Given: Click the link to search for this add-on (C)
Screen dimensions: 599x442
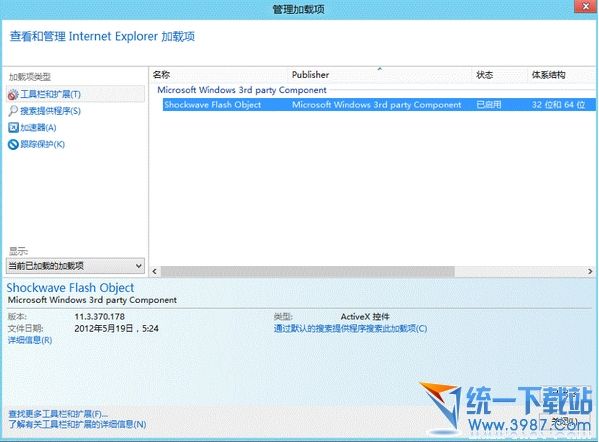Looking at the screenshot, I should pos(350,329).
